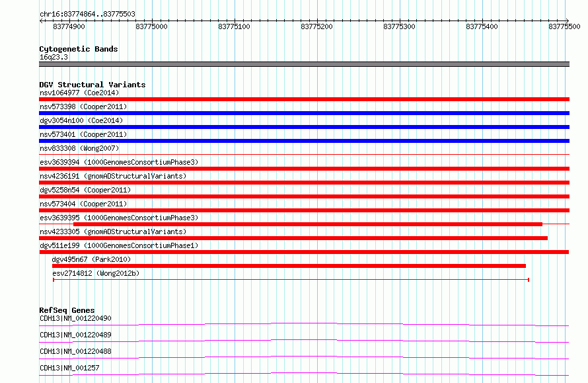Click the 83775200 ruler tick label

pos(316,26)
